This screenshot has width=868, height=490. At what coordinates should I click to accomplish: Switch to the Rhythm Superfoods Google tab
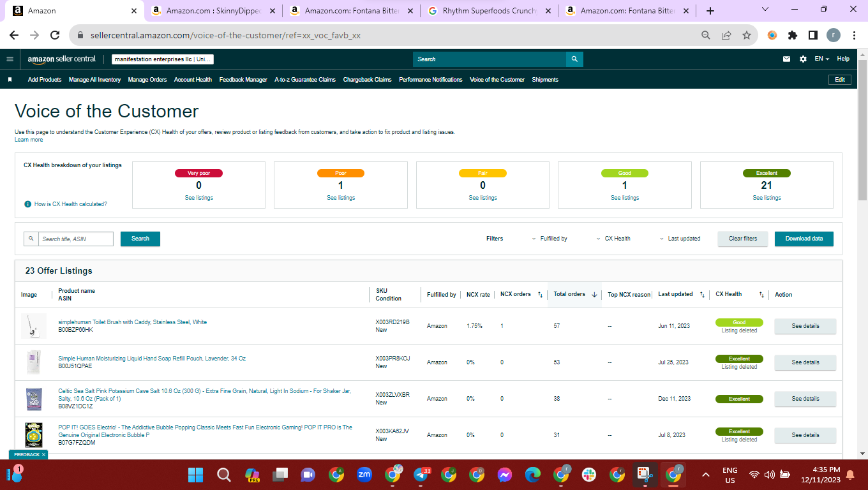[x=490, y=11]
